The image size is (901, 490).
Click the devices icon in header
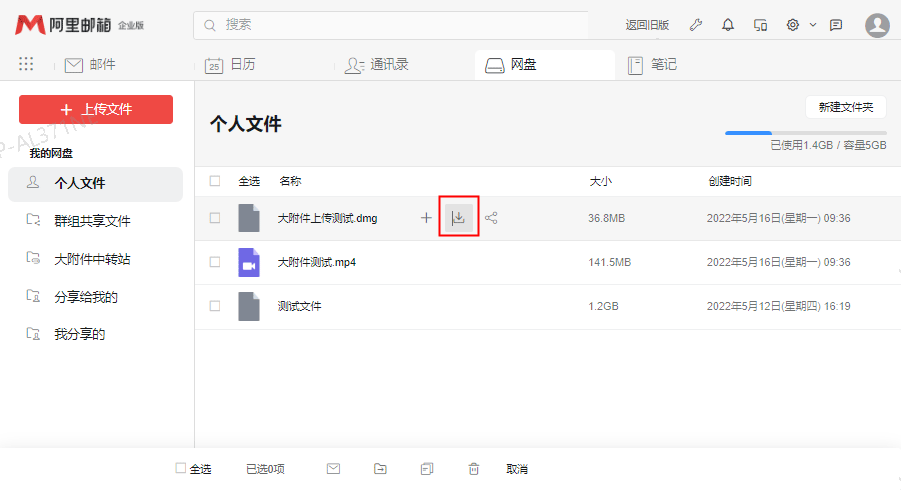click(x=760, y=25)
